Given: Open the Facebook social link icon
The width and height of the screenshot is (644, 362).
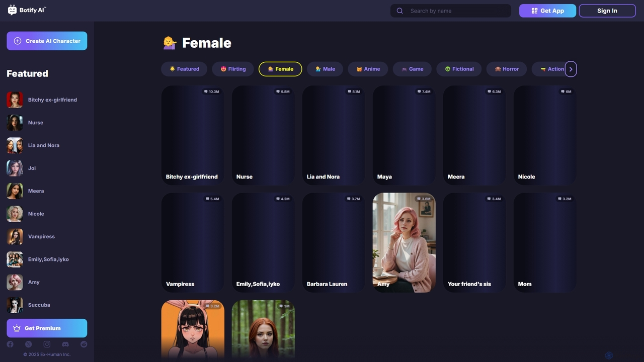Looking at the screenshot, I should (10, 344).
